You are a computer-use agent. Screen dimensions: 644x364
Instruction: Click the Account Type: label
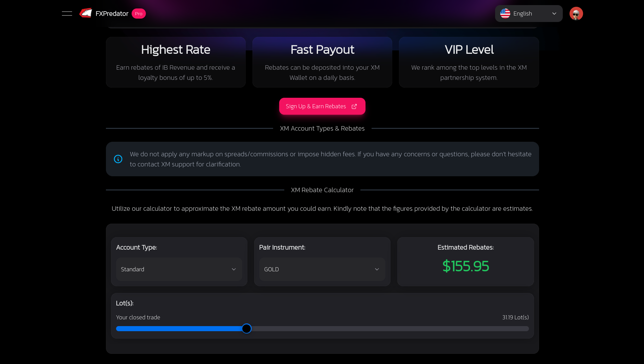coord(136,247)
